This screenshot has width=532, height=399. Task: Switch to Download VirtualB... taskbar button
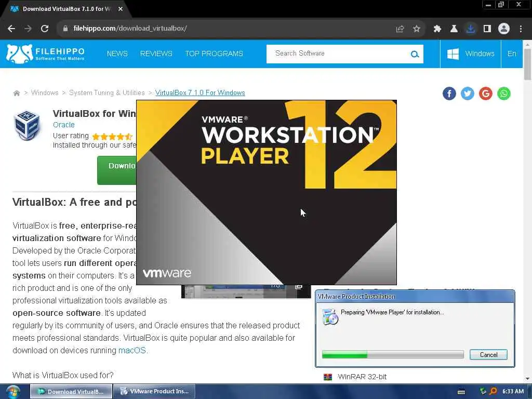(71, 392)
